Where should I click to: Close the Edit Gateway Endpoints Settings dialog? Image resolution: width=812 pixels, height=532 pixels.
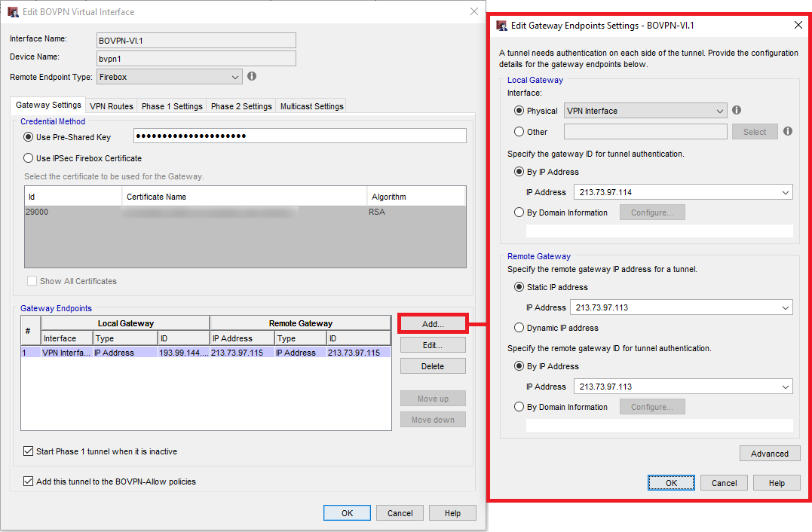(798, 25)
